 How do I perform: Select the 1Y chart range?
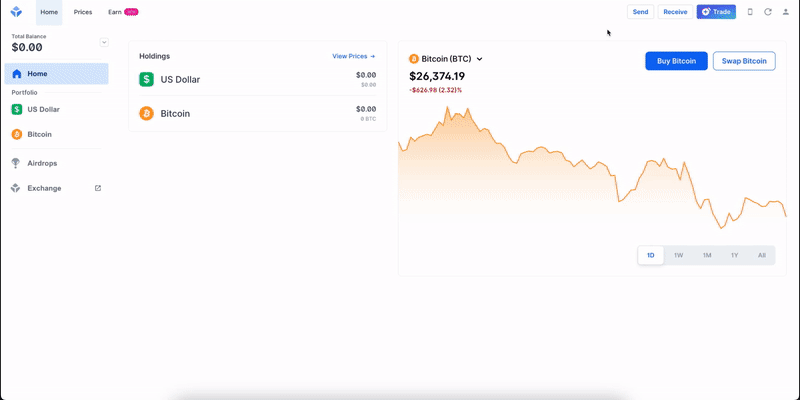tap(734, 255)
